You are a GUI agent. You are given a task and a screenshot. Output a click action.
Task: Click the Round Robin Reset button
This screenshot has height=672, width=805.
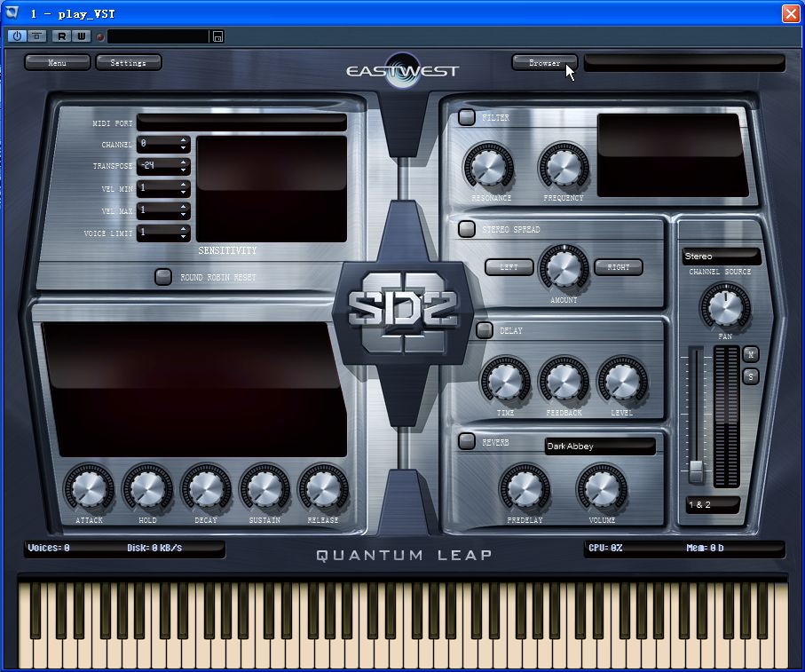[163, 277]
